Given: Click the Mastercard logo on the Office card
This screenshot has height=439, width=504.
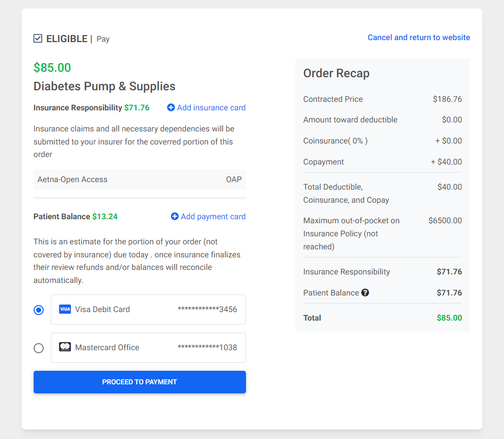Looking at the screenshot, I should pyautogui.click(x=65, y=347).
